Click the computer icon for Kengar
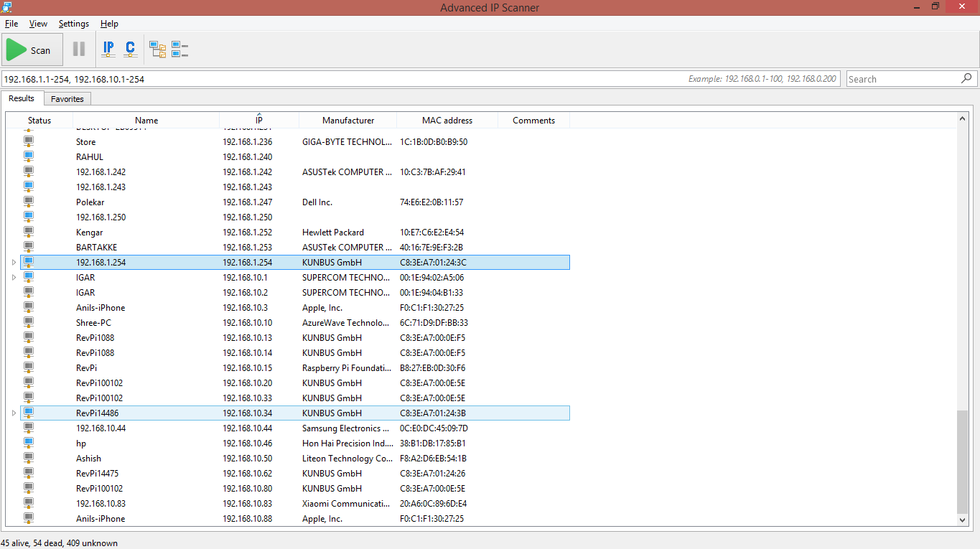Image resolution: width=980 pixels, height=549 pixels. tap(29, 233)
